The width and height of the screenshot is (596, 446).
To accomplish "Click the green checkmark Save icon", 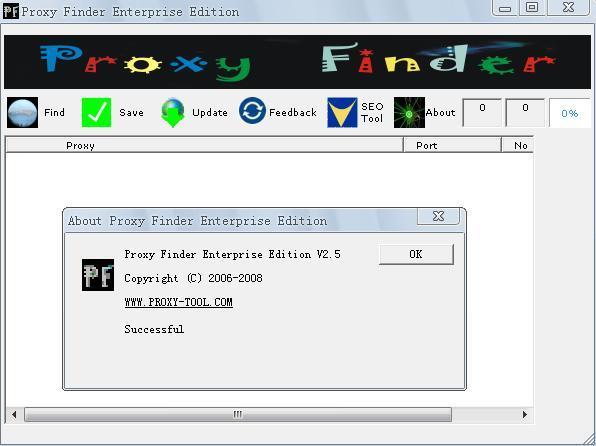I will 97,113.
